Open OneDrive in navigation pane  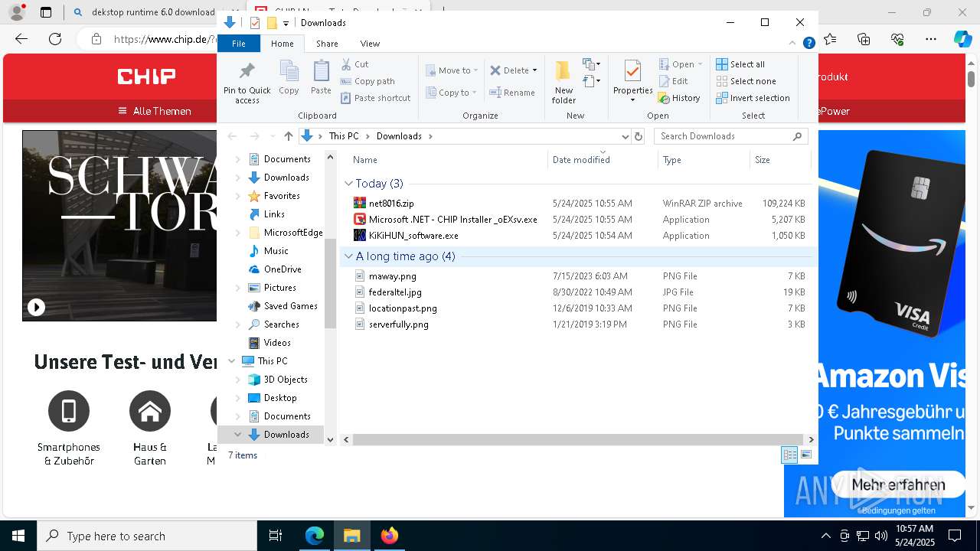click(282, 269)
